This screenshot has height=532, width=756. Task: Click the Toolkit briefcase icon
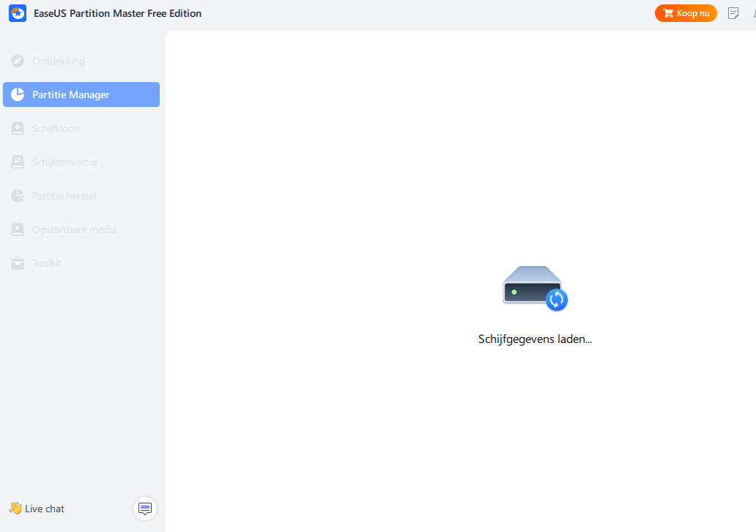(18, 263)
